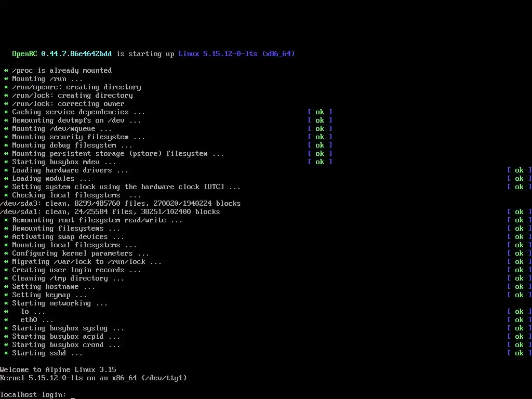Click version '0.44.7.86e4642bdd'
Screen dimensions: 532x399
76,54
